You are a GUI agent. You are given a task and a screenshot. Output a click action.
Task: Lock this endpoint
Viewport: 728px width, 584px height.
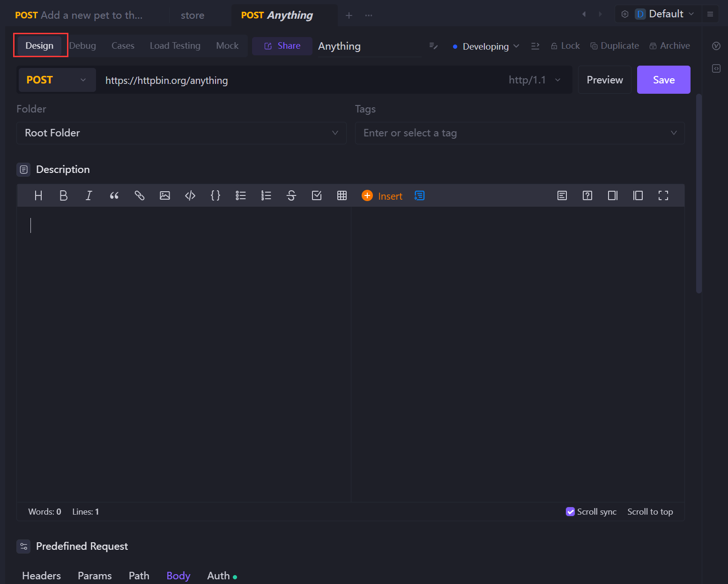click(x=565, y=46)
